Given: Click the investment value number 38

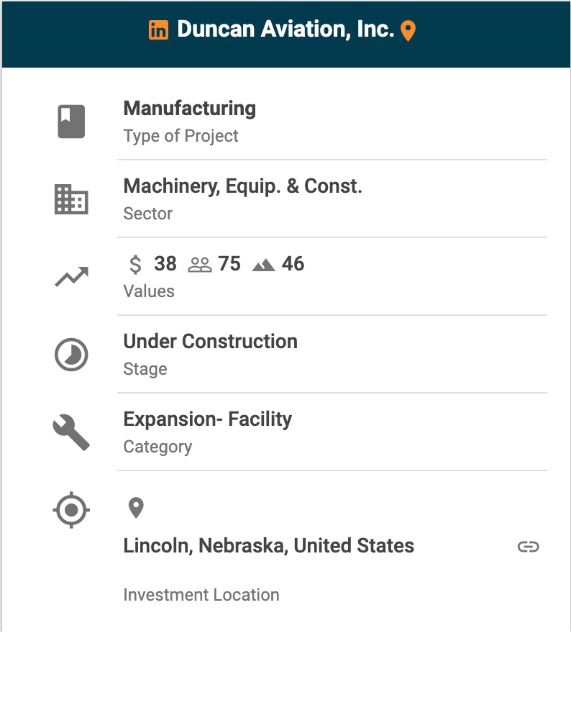Looking at the screenshot, I should click(x=165, y=264).
